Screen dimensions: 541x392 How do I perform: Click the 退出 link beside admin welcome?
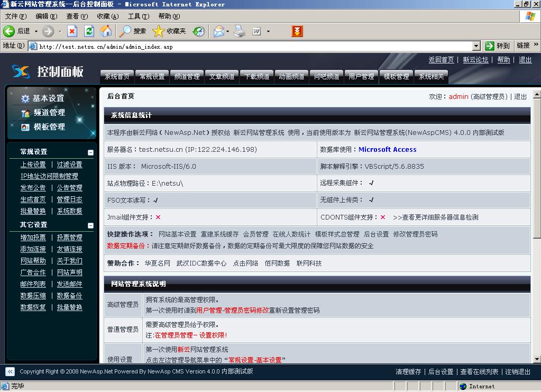tap(520, 97)
